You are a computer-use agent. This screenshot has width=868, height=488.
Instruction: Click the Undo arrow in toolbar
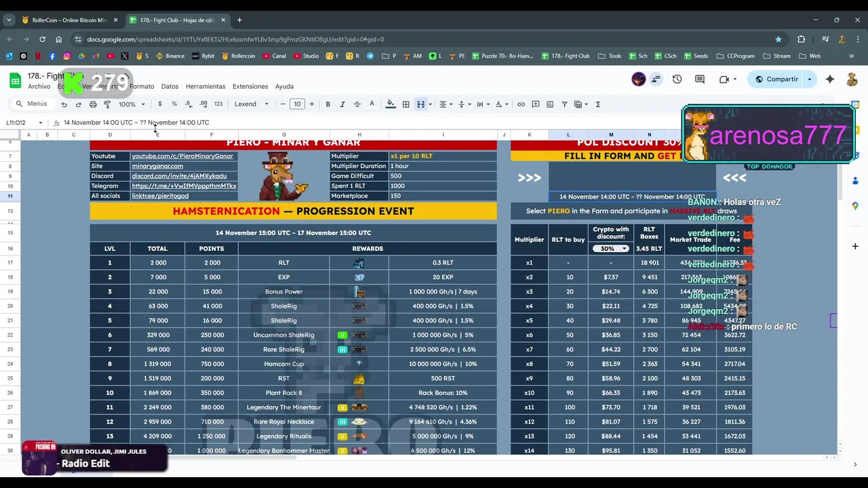pyautogui.click(x=64, y=104)
